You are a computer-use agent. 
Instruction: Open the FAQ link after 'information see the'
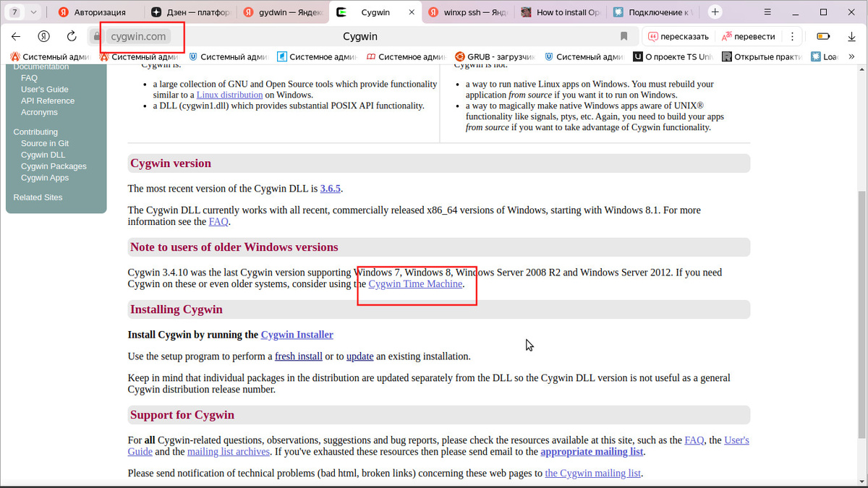(x=218, y=222)
